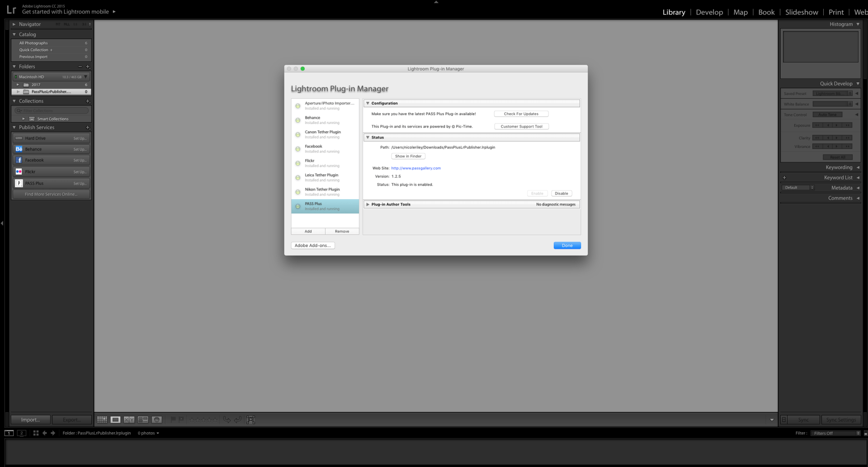Click the second window display button 2
Screen dimensions: 868x467
point(22,433)
